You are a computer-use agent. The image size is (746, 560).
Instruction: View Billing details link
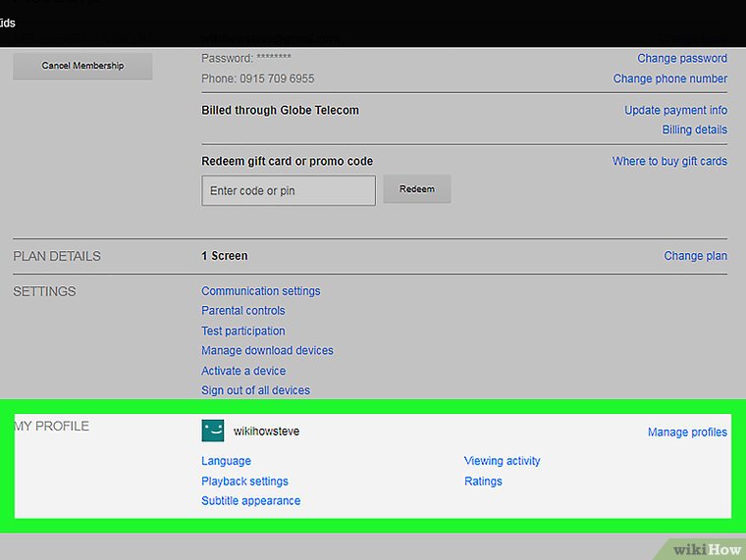(x=694, y=129)
